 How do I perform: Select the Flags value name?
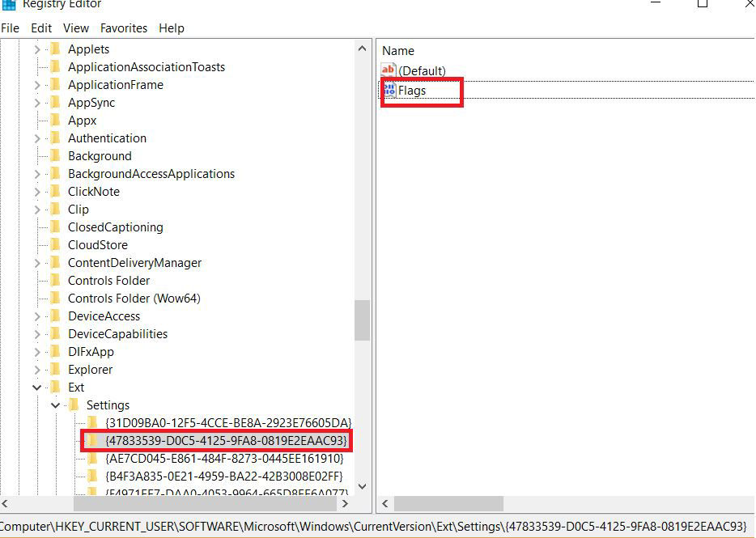point(412,90)
